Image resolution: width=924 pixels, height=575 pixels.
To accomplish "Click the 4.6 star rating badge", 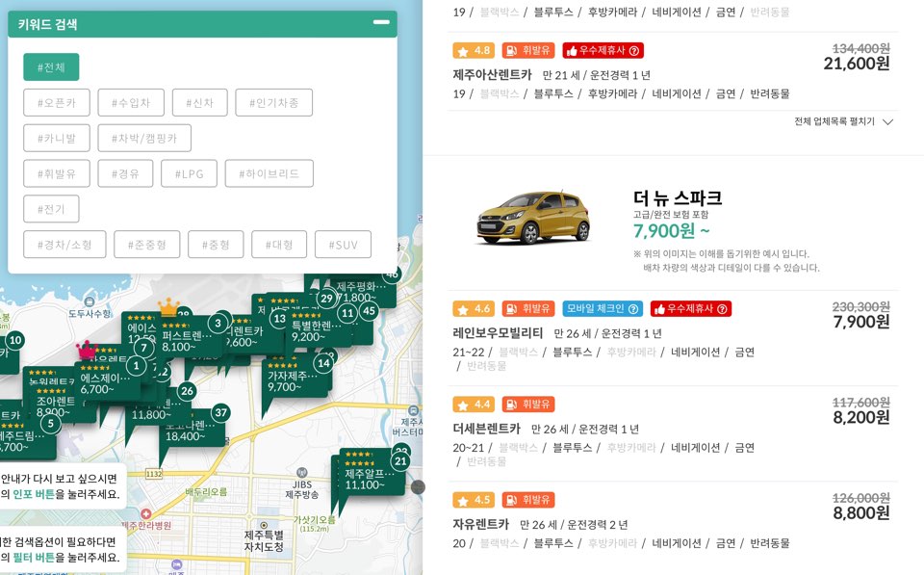I will [474, 309].
